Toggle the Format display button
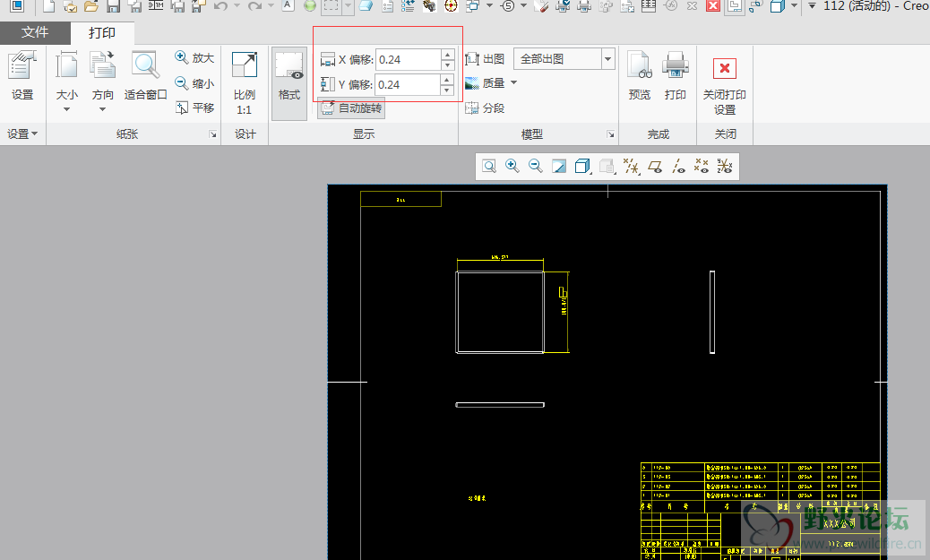This screenshot has width=930, height=560. (x=289, y=83)
